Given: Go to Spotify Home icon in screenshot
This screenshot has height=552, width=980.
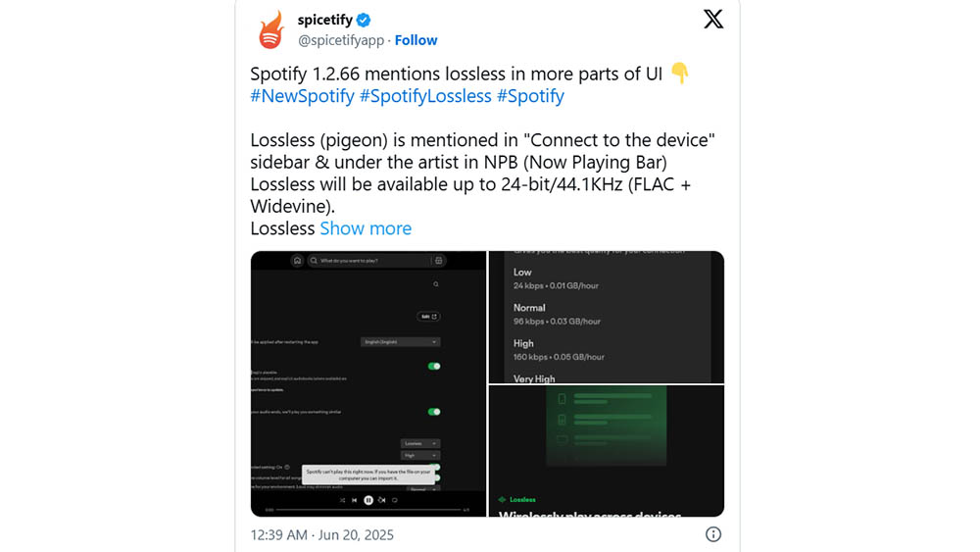Looking at the screenshot, I should 298,260.
